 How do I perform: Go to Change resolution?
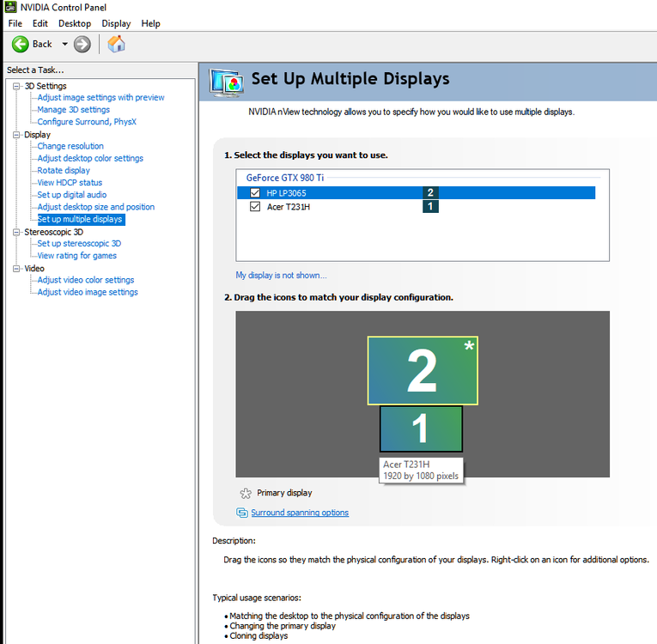(x=70, y=146)
